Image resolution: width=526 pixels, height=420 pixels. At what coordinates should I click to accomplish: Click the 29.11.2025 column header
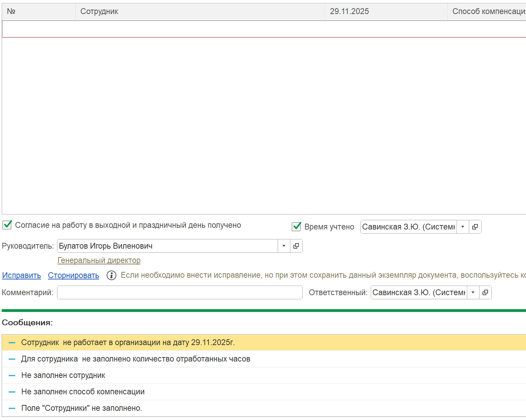tap(385, 12)
